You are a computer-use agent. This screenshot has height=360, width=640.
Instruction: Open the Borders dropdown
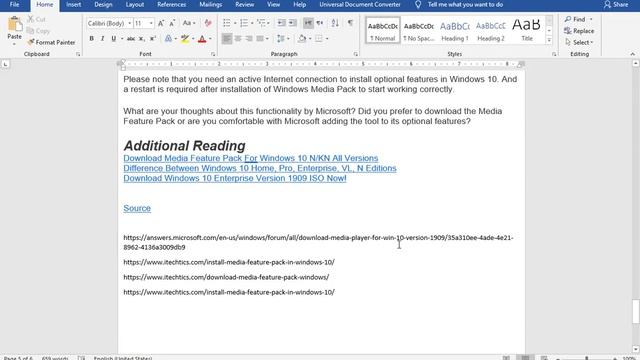point(327,39)
